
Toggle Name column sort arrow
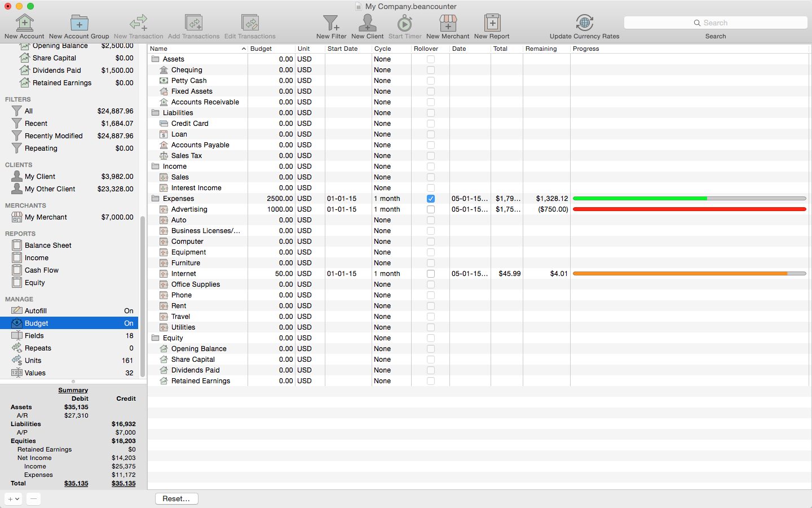pos(244,49)
